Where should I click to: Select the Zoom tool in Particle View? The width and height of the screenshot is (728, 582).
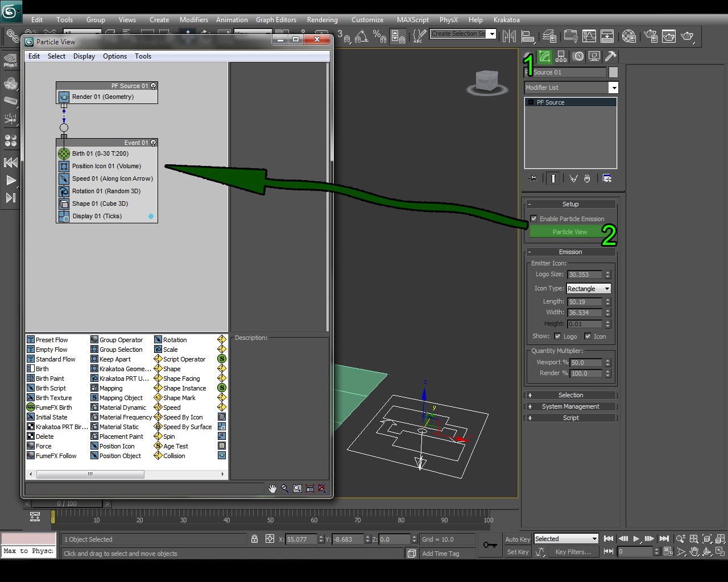click(x=285, y=488)
